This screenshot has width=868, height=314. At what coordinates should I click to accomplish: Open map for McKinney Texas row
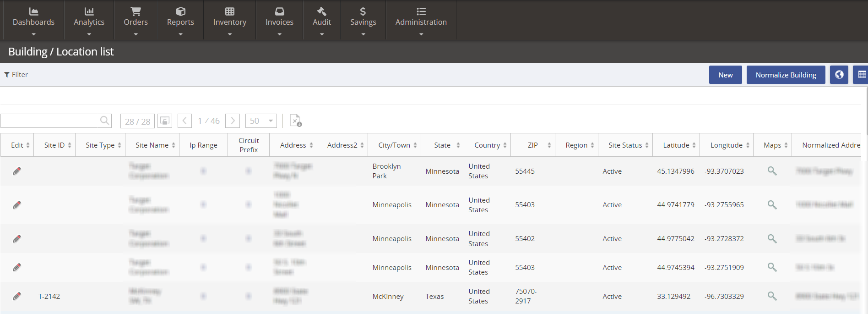point(772,296)
